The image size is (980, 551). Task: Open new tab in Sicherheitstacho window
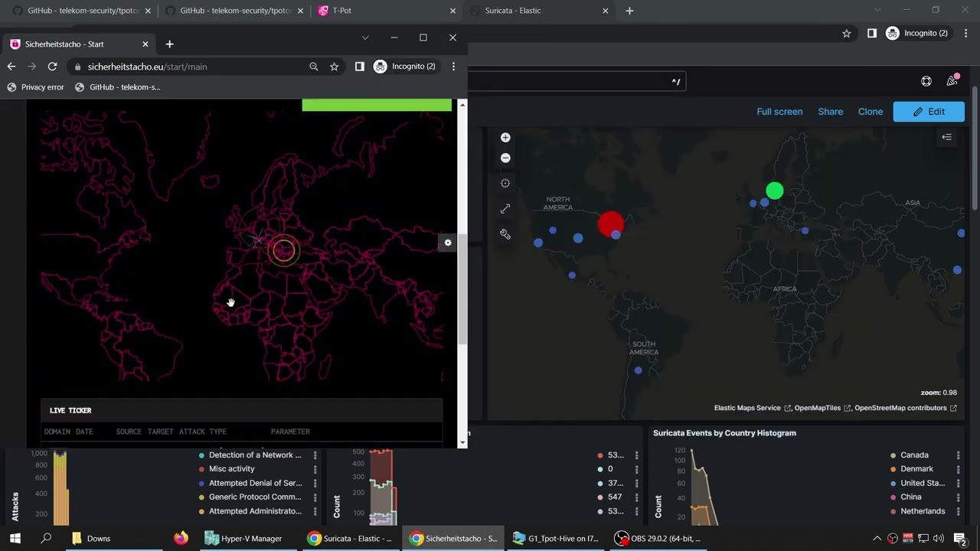pyautogui.click(x=169, y=44)
